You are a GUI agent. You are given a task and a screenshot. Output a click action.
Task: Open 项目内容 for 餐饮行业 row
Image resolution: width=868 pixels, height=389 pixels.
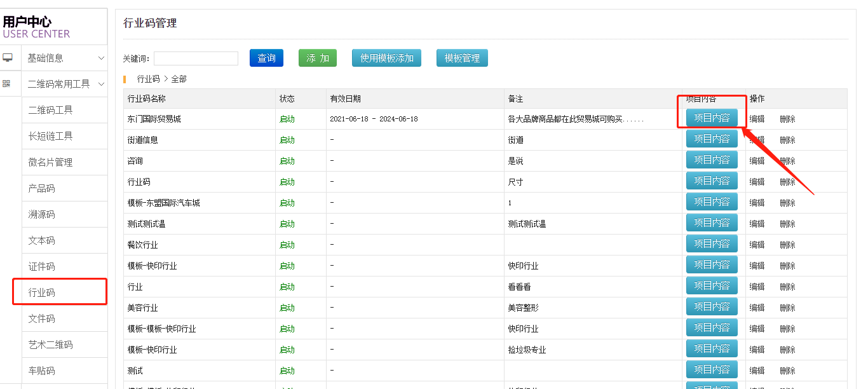pyautogui.click(x=712, y=244)
